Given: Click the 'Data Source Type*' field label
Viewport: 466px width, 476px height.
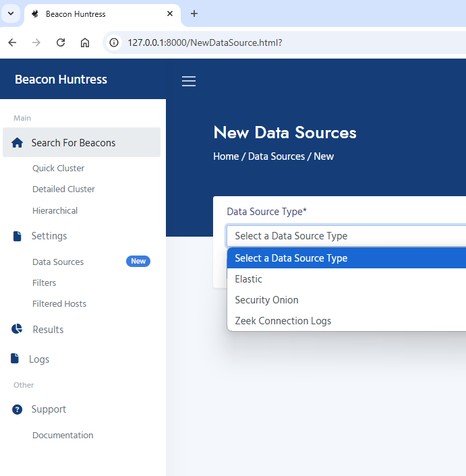Looking at the screenshot, I should pyautogui.click(x=267, y=212).
